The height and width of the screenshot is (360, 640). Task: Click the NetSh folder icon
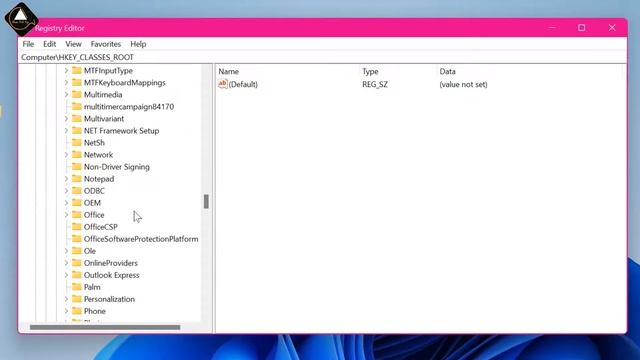[x=77, y=143]
